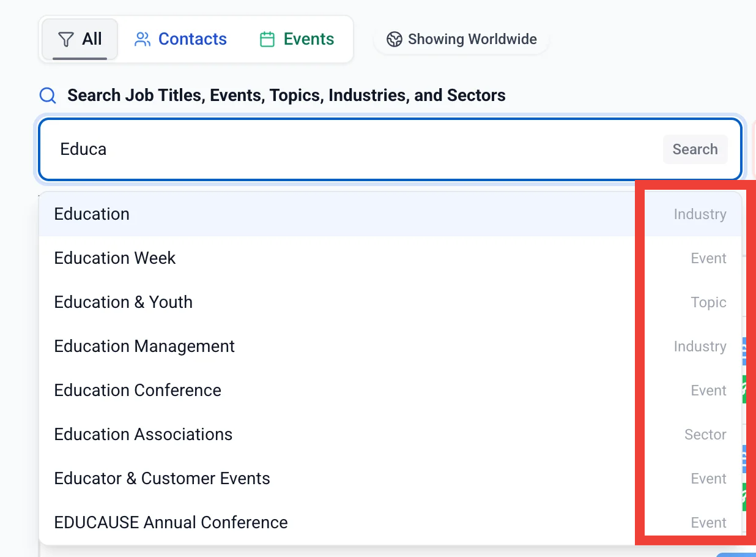The height and width of the screenshot is (557, 756).
Task: Click the funnel filter icon on All
Action: (x=65, y=40)
